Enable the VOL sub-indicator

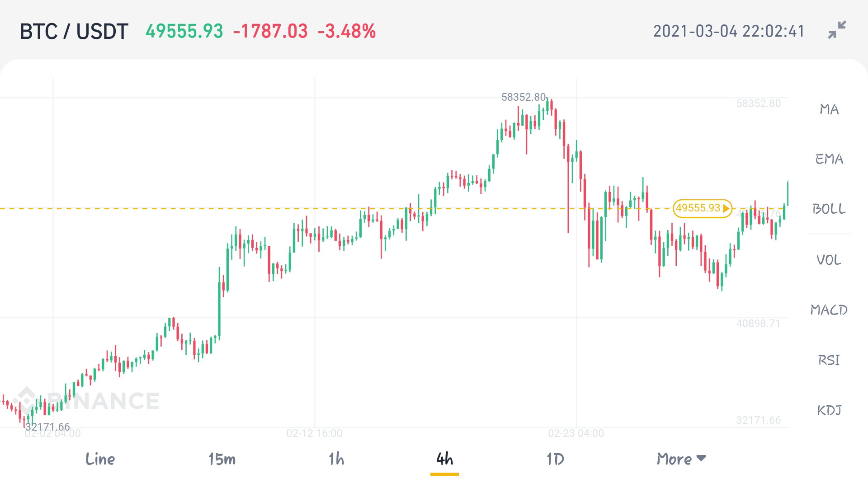click(829, 260)
